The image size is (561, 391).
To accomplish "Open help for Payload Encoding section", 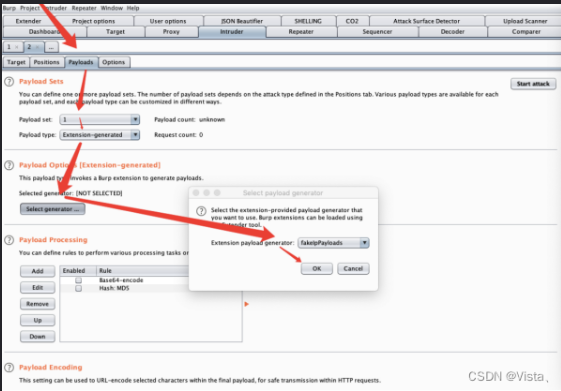I will (x=9, y=367).
